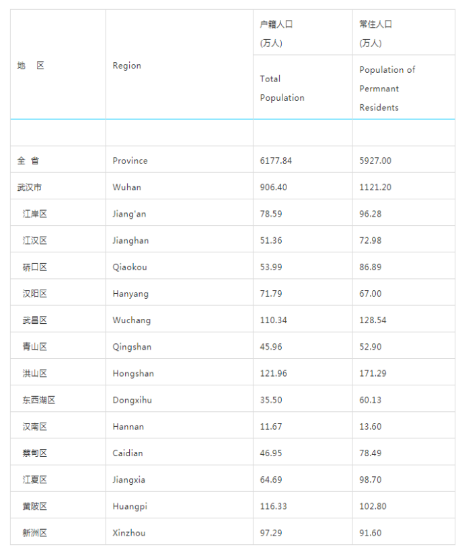Select the 6177.84 province total value

tap(276, 161)
